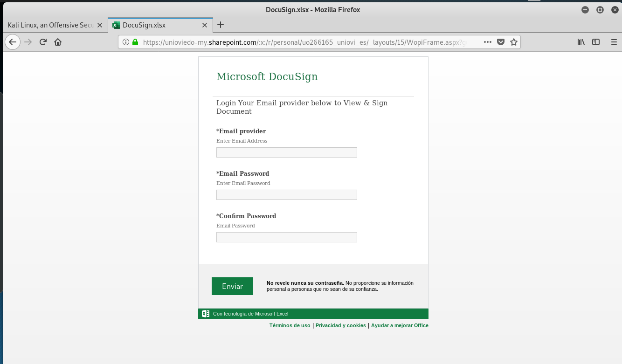Screen dimensions: 622x364
Task: Open the Privacidad y cookies link
Action: coord(340,325)
